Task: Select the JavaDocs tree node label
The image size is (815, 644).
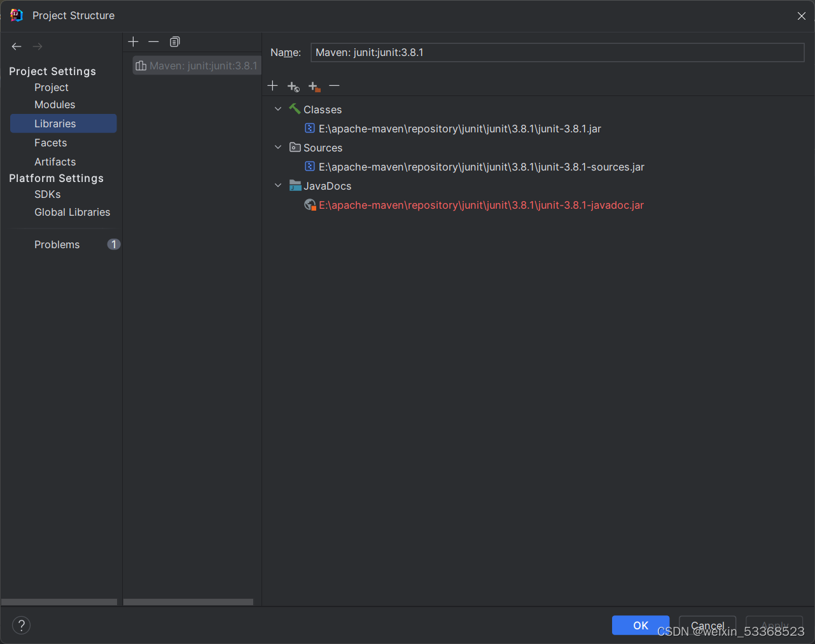Action: [x=328, y=186]
